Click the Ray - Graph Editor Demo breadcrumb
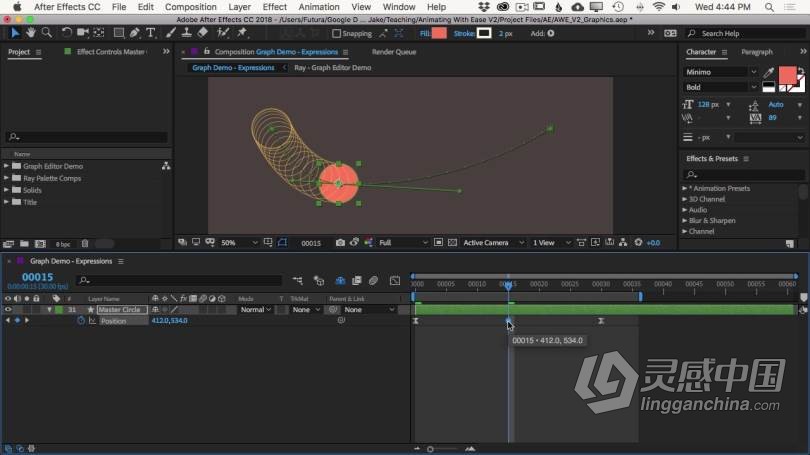 point(332,68)
